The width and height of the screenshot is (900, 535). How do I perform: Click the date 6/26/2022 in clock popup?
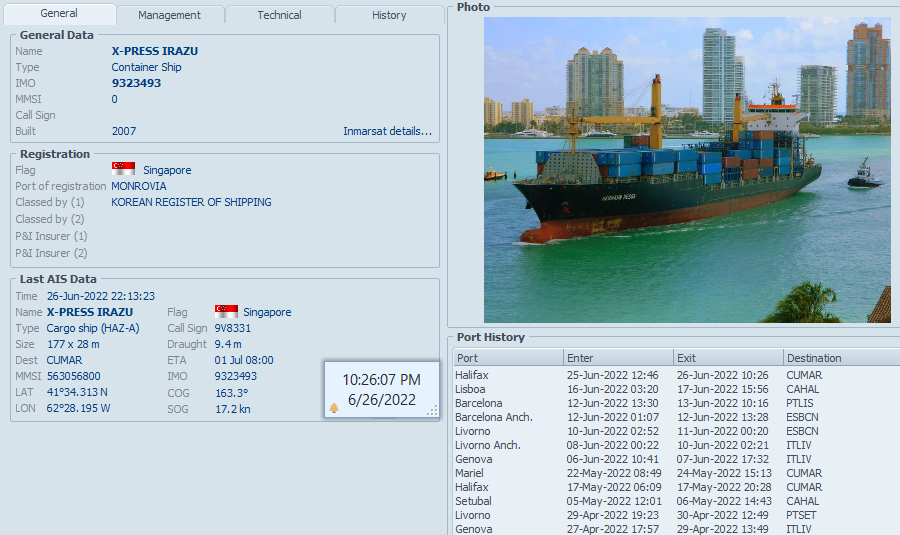click(x=382, y=400)
